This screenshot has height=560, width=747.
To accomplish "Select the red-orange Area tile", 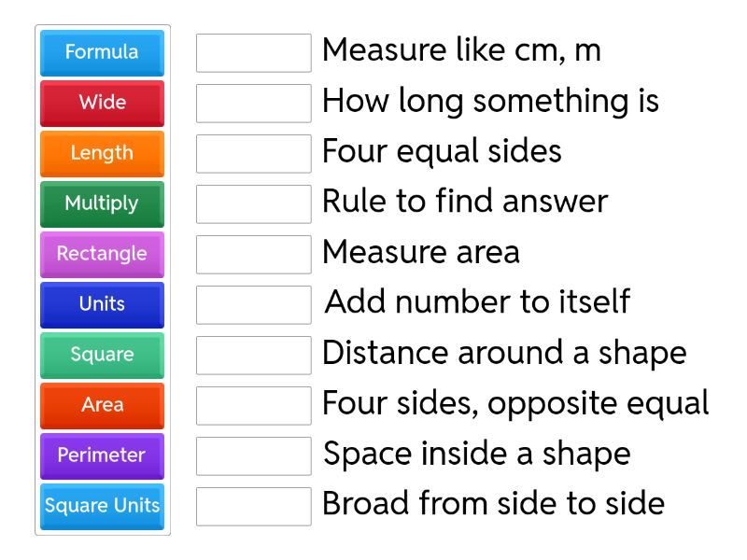I will [x=102, y=405].
